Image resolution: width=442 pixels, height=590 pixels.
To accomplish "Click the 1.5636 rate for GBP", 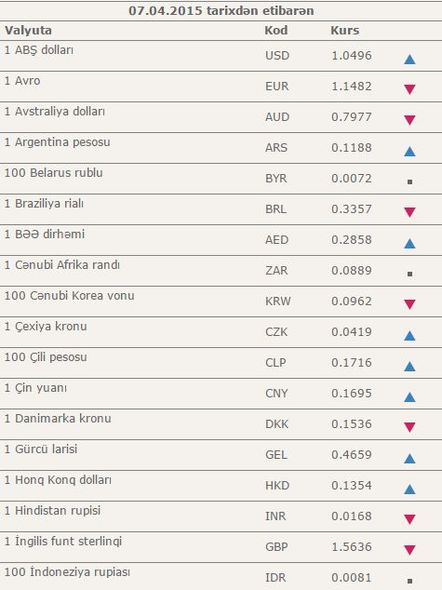I will pos(351,547).
